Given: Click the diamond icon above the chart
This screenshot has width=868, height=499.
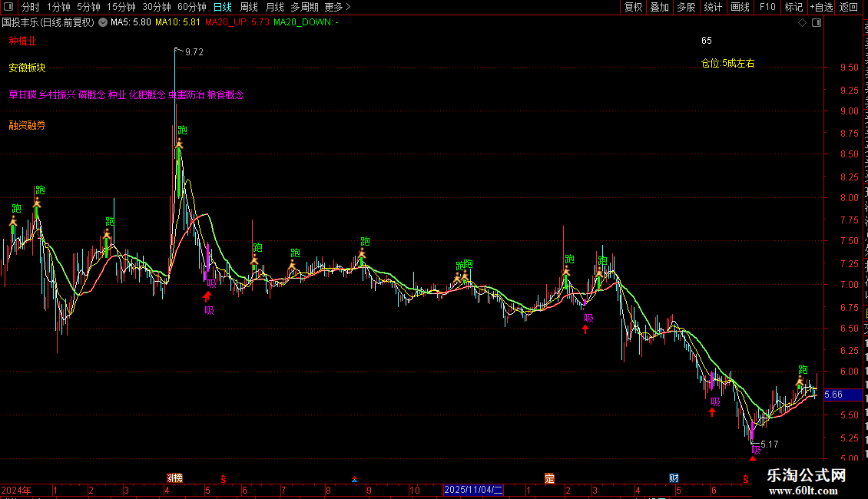Looking at the screenshot, I should [x=802, y=23].
